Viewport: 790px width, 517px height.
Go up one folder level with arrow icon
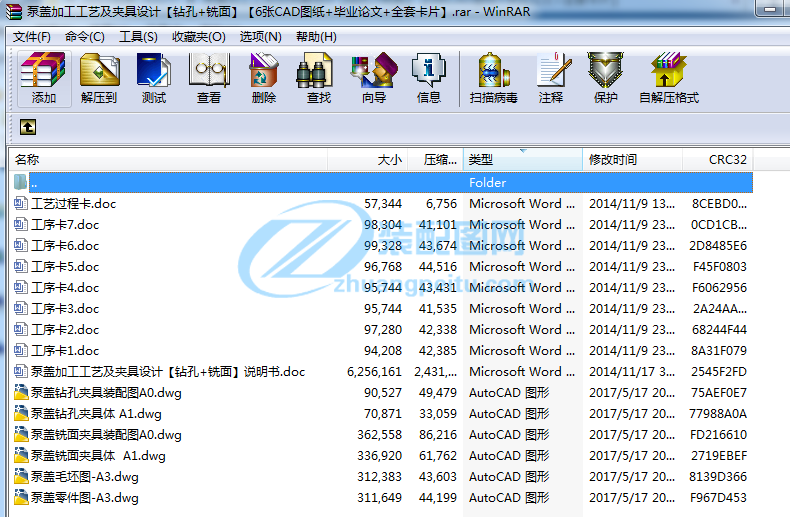coord(28,127)
